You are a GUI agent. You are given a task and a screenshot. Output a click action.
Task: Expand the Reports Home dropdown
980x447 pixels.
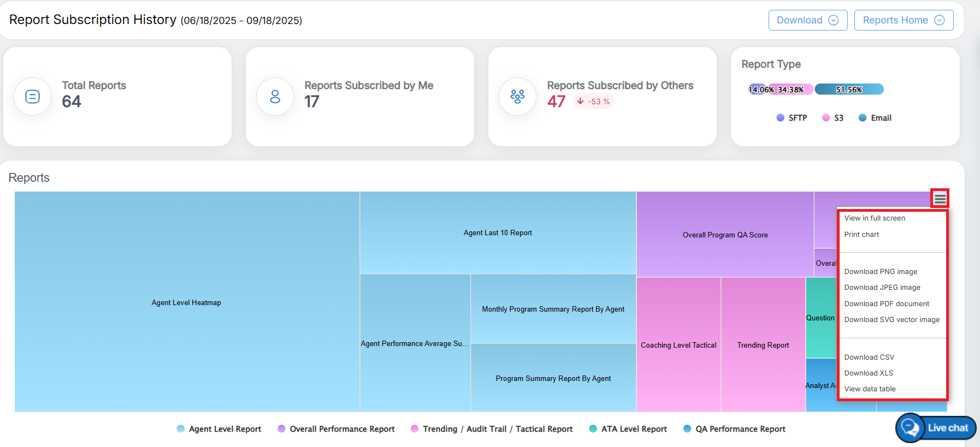tap(904, 20)
